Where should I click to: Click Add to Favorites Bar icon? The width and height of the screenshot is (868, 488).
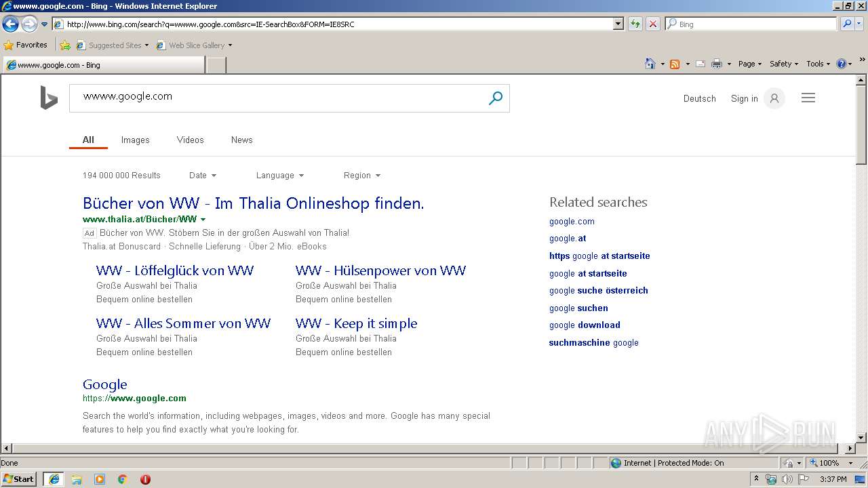65,45
